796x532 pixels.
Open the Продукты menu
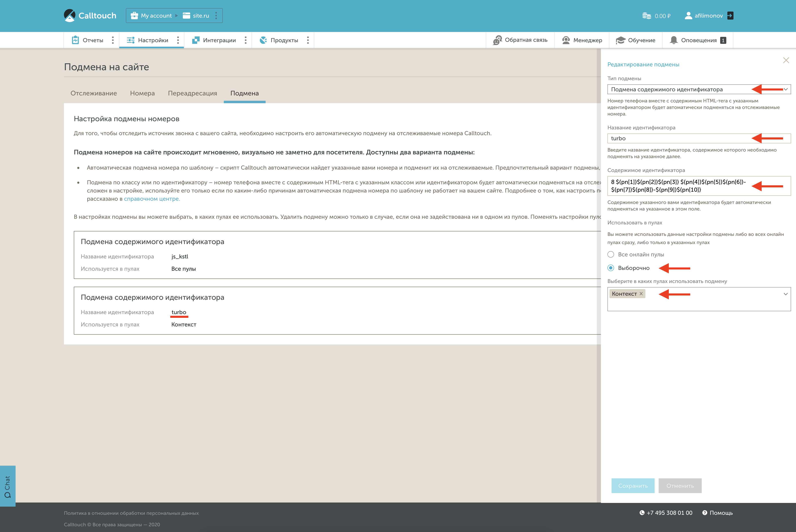coord(284,40)
